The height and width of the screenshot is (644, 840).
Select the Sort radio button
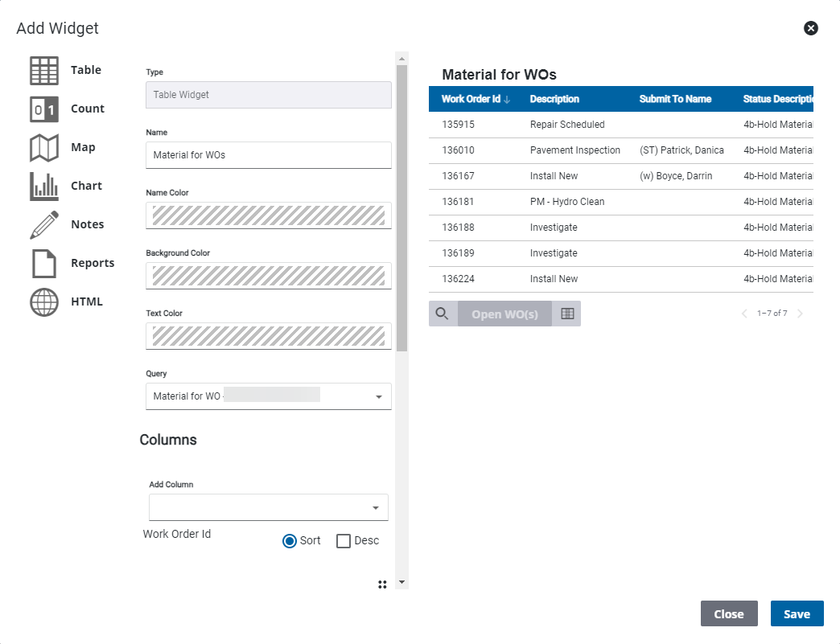tap(290, 541)
